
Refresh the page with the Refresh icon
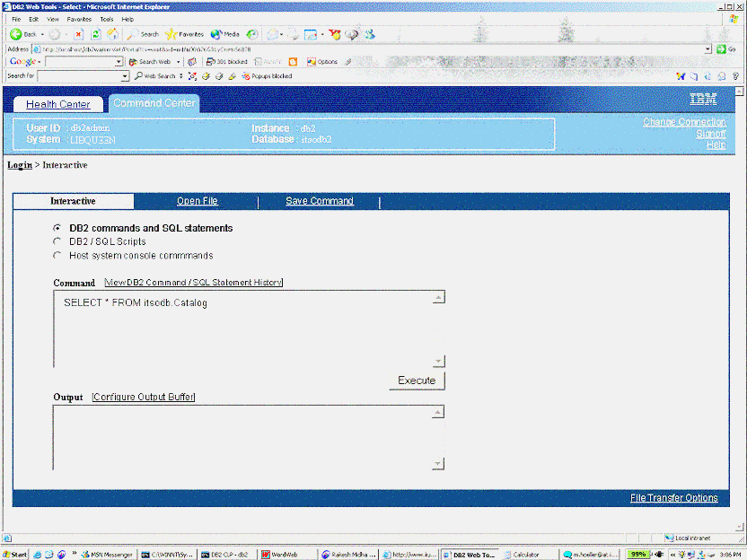(96, 34)
